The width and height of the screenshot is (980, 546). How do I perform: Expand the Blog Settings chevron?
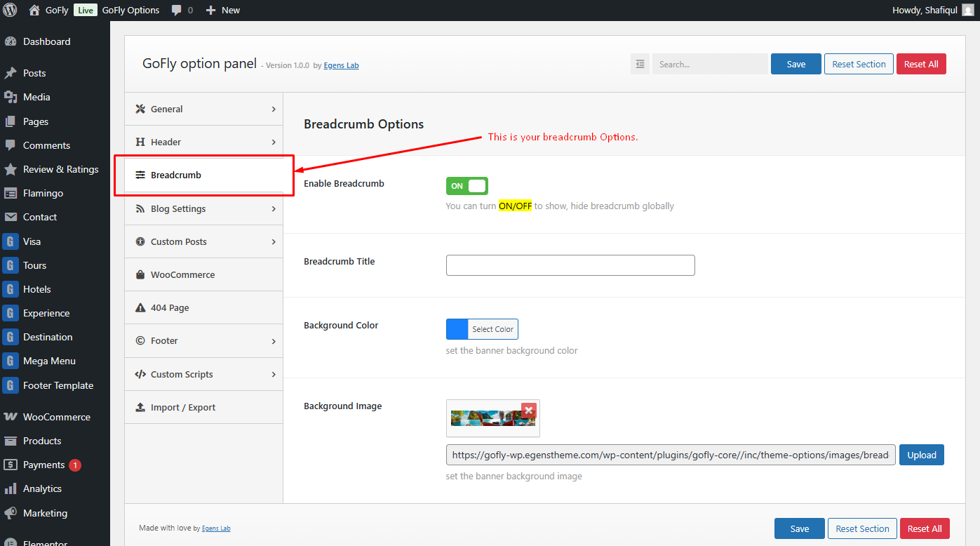pos(274,208)
